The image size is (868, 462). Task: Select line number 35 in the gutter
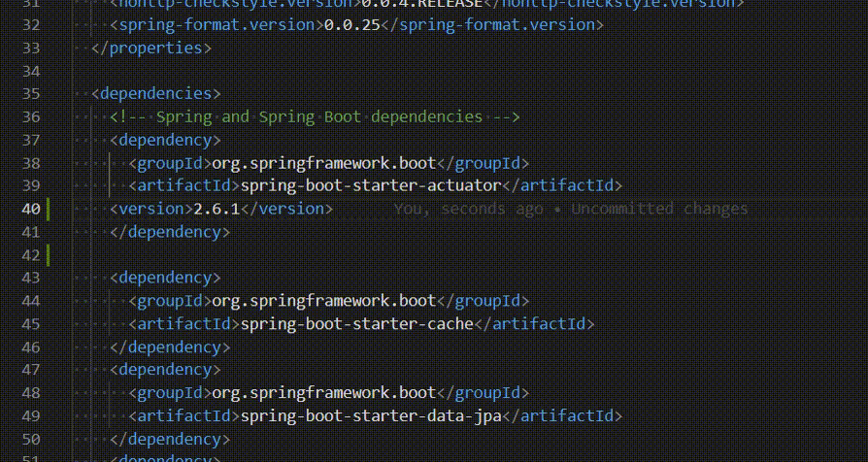(x=31, y=93)
